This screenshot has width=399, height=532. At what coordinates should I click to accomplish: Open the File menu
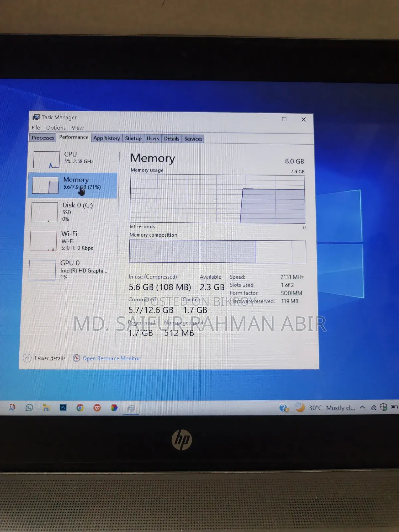[x=36, y=128]
